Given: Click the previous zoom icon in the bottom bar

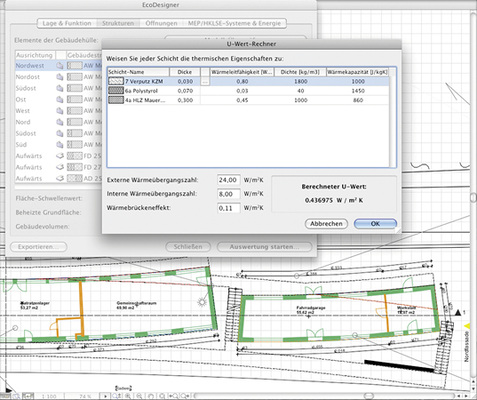Looking at the screenshot, I should (x=173, y=396).
